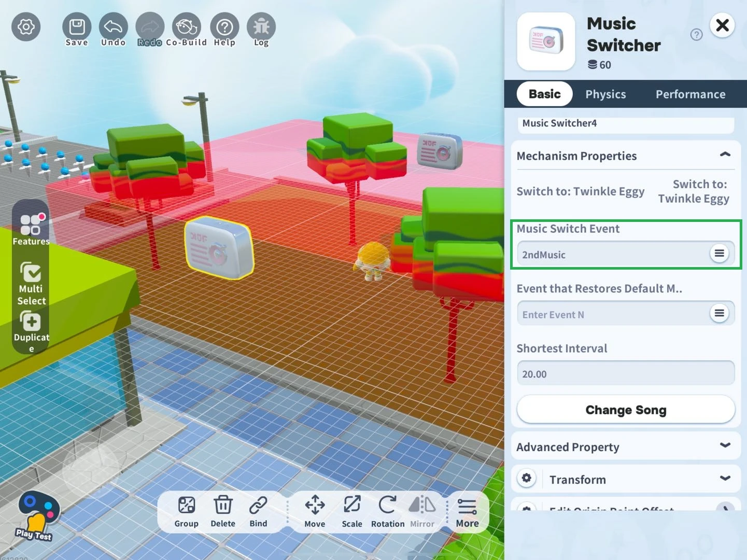Select the Rotation tool

[x=388, y=512]
